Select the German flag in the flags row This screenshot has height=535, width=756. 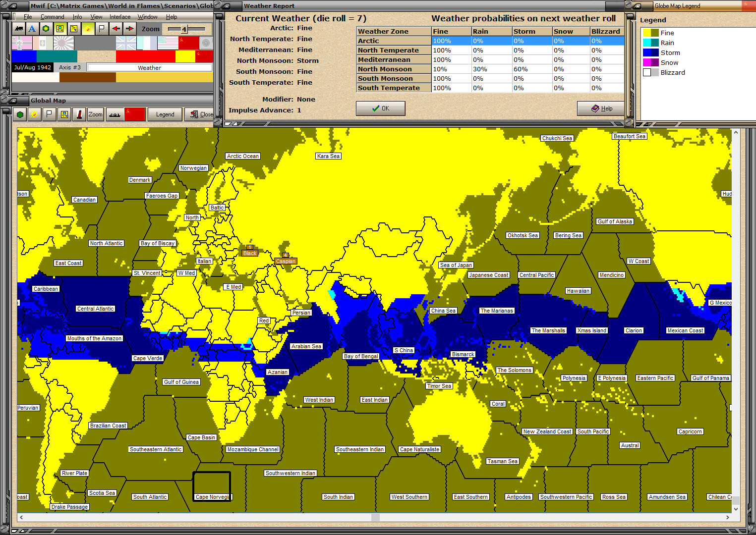(x=22, y=43)
